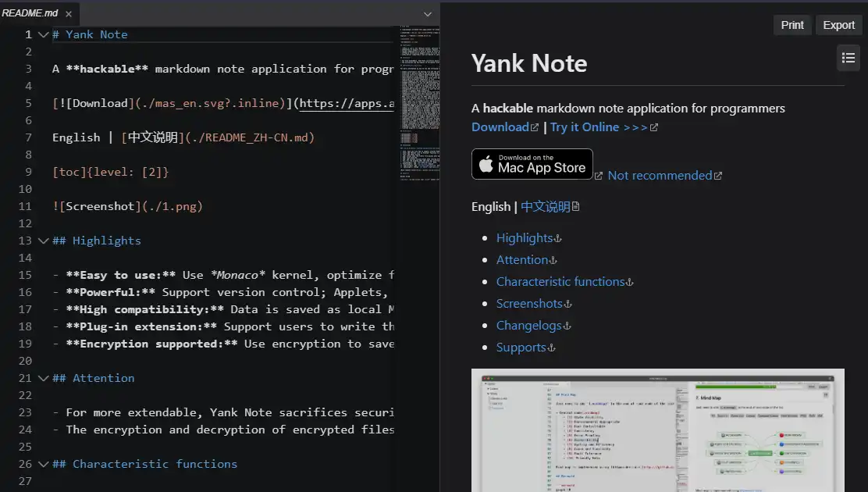Click the screenshot image in preview
The width and height of the screenshot is (868, 492).
pyautogui.click(x=658, y=430)
